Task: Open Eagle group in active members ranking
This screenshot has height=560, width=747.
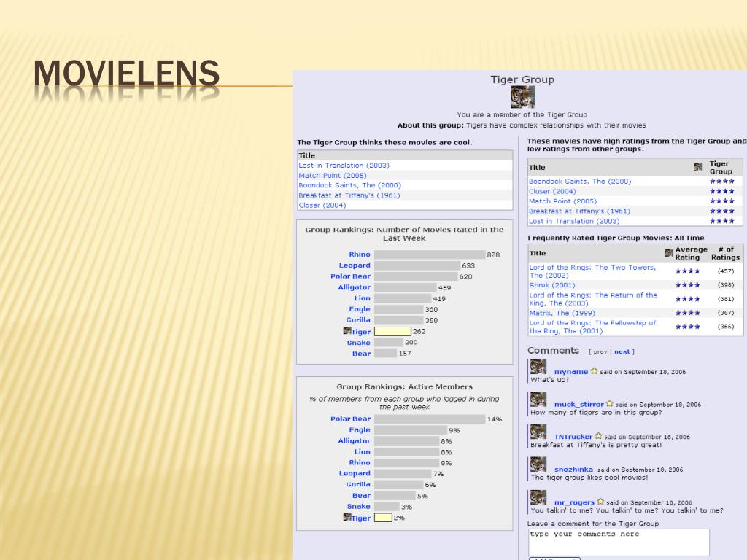Action: click(359, 430)
